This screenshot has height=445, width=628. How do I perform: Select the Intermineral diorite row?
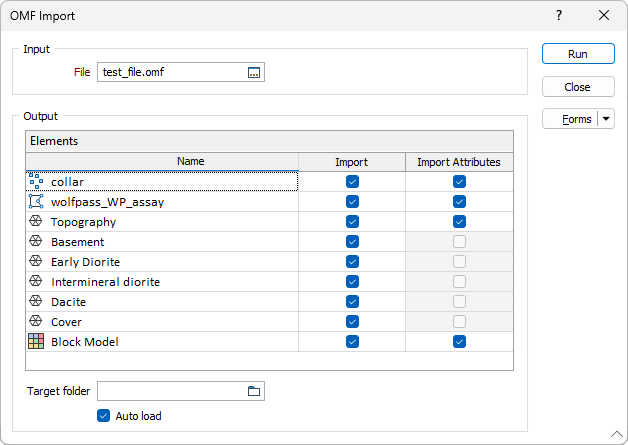[269, 282]
